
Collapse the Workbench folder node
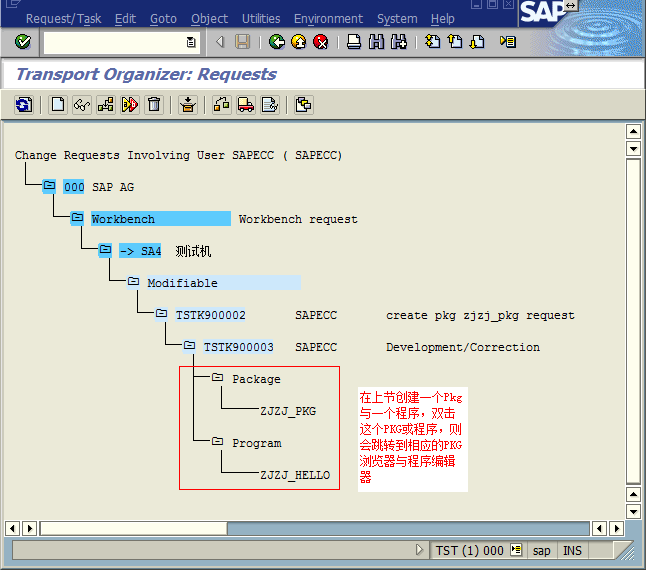tap(77, 217)
